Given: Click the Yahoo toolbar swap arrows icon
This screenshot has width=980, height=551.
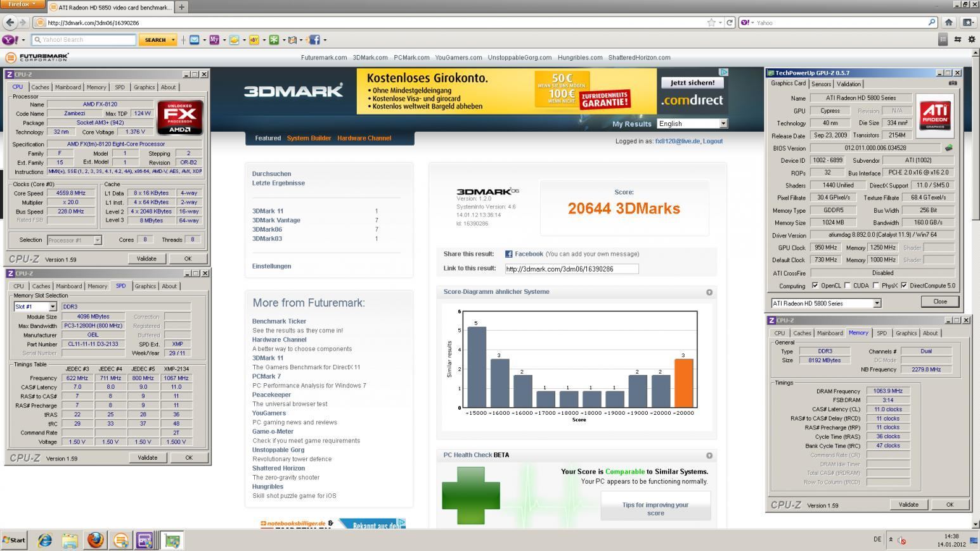Looking at the screenshot, I should [957, 39].
